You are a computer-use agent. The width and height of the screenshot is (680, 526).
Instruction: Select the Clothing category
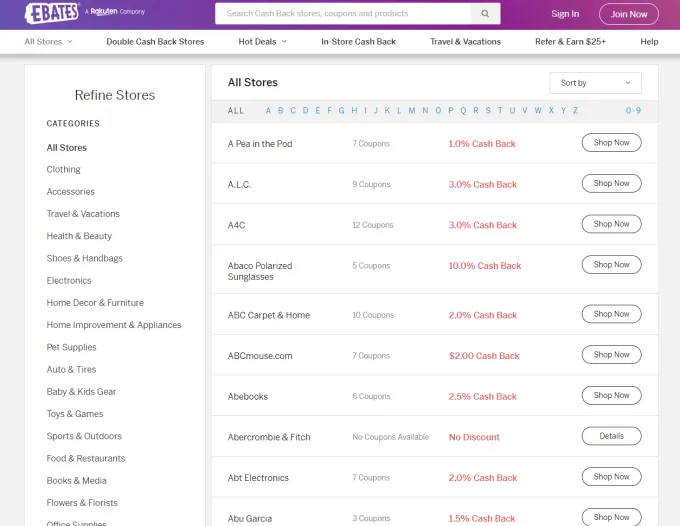pyautogui.click(x=63, y=170)
